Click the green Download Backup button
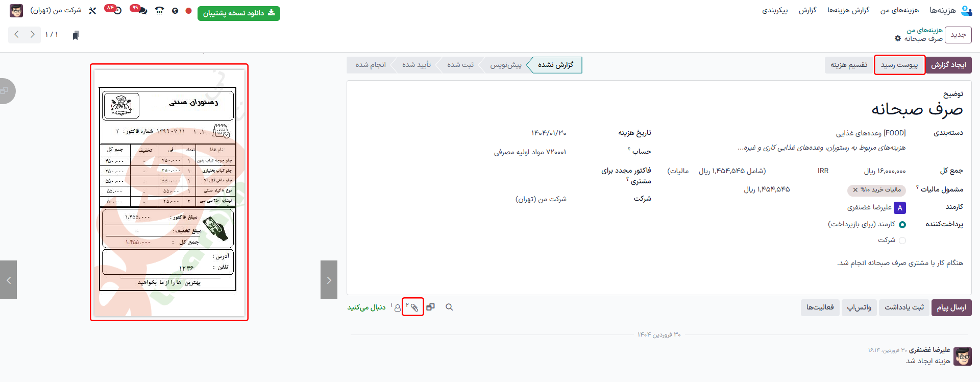This screenshot has width=980, height=382. point(238,13)
